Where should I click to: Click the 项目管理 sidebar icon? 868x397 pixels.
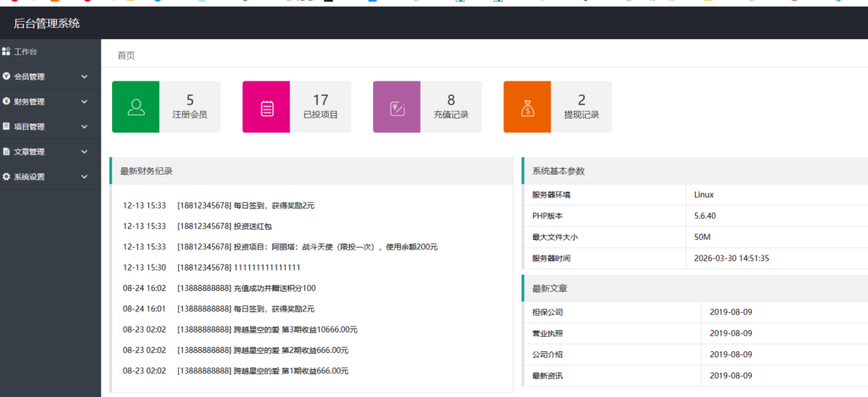click(x=6, y=126)
